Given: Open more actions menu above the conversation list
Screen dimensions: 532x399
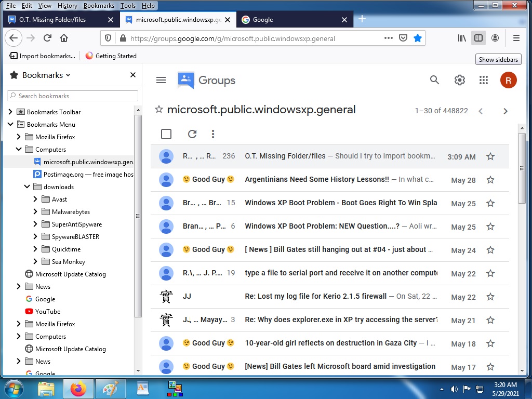Looking at the screenshot, I should [x=213, y=134].
